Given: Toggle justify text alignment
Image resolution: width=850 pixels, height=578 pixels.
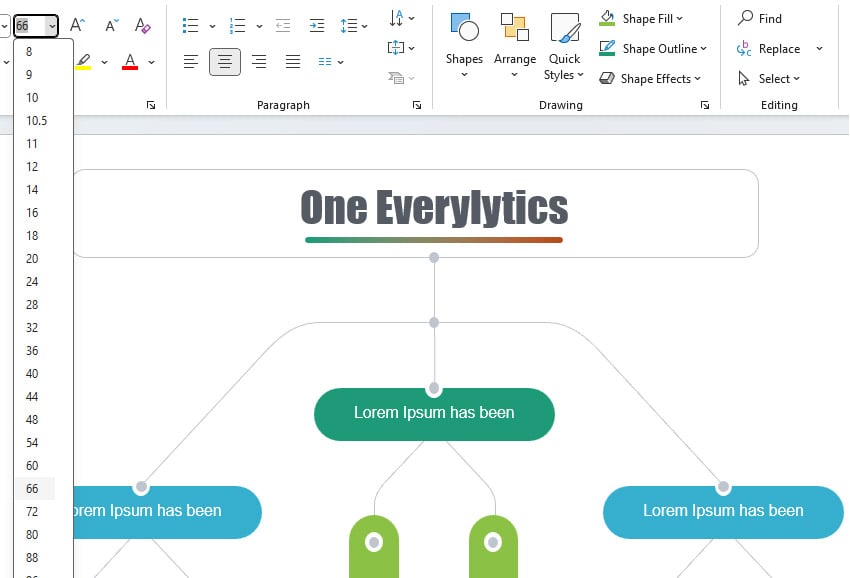Looking at the screenshot, I should point(293,62).
